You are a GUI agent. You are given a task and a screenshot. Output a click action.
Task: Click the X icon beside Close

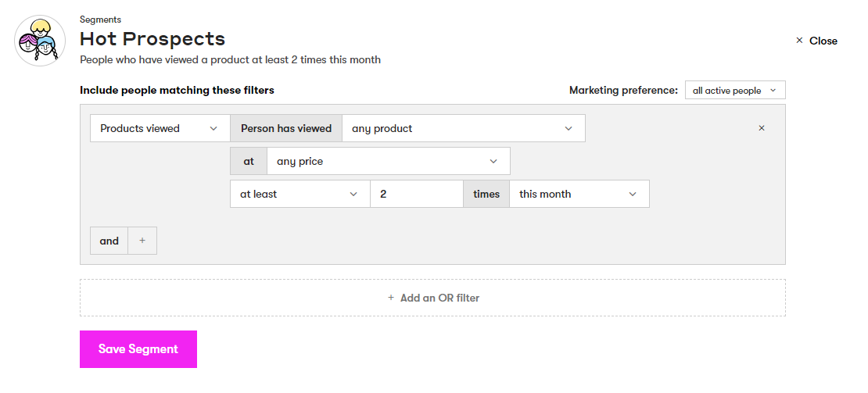tap(799, 41)
